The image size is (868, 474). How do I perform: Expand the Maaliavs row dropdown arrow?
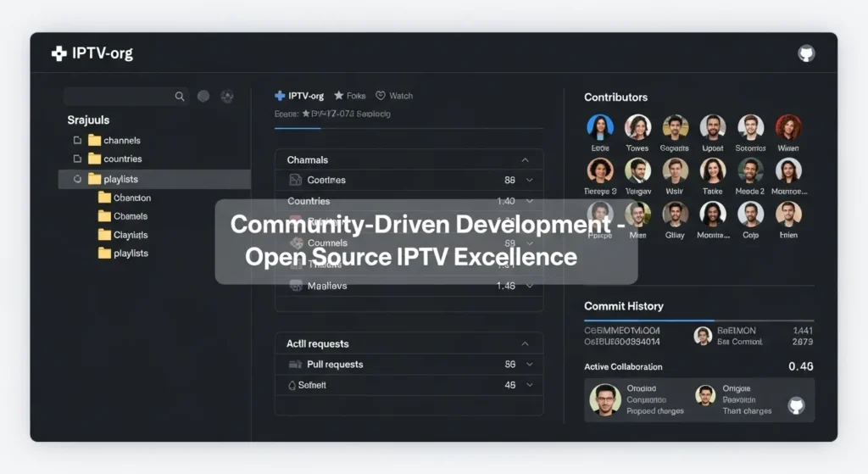click(529, 286)
